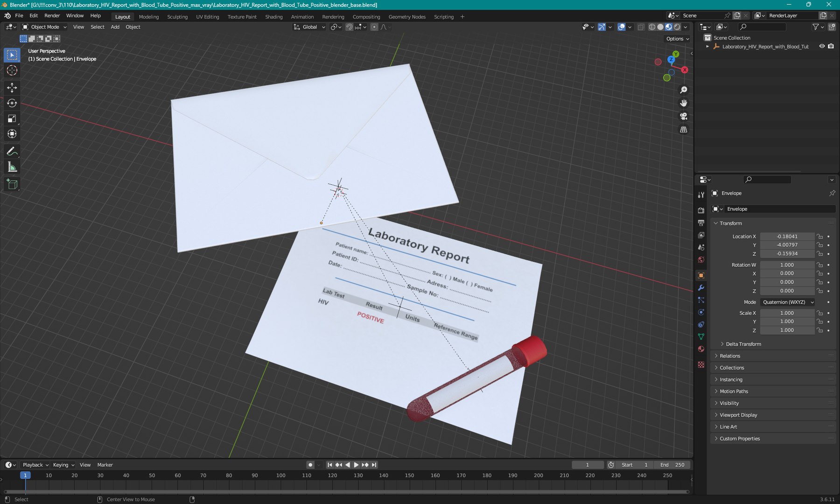Click the zoom magnifier viewport icon
This screenshot has width=840, height=504.
[684, 90]
